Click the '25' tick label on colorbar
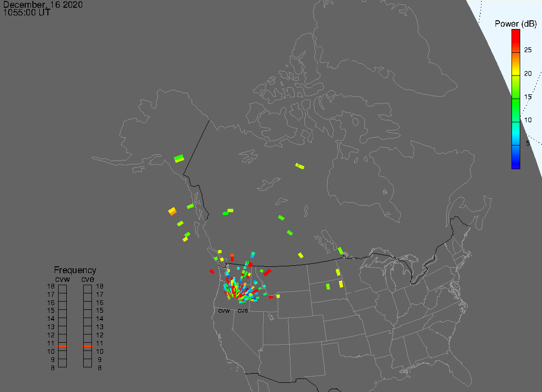The width and height of the screenshot is (542, 392). (x=528, y=50)
